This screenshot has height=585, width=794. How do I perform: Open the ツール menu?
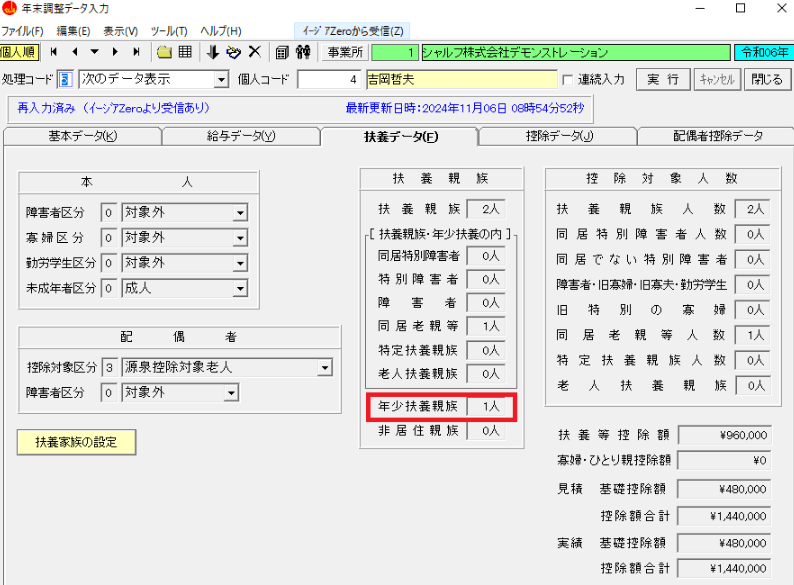[x=169, y=31]
